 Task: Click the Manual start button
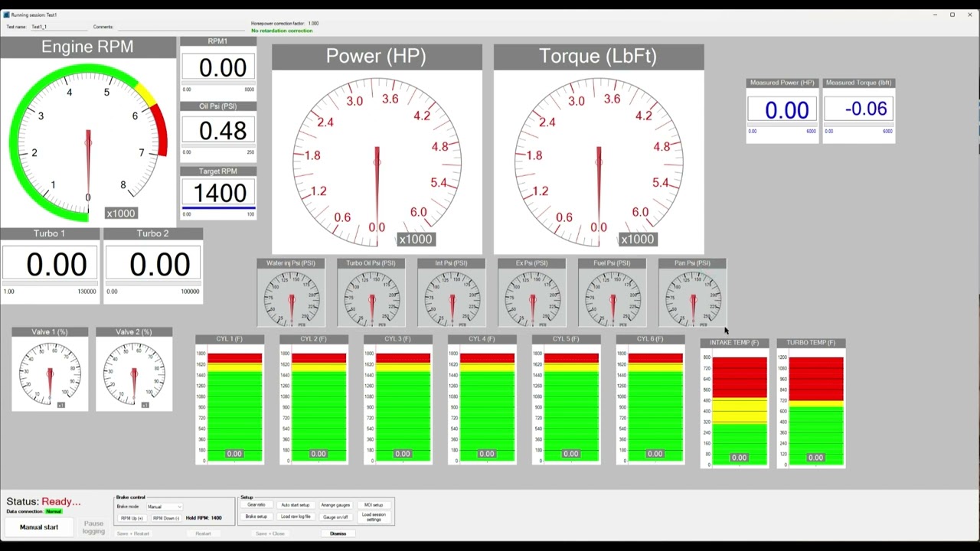39,527
